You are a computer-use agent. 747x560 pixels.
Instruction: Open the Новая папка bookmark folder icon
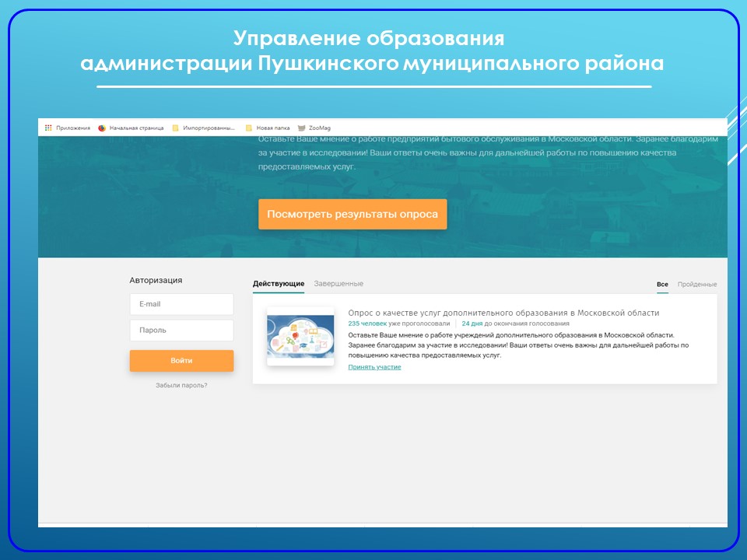(x=249, y=128)
